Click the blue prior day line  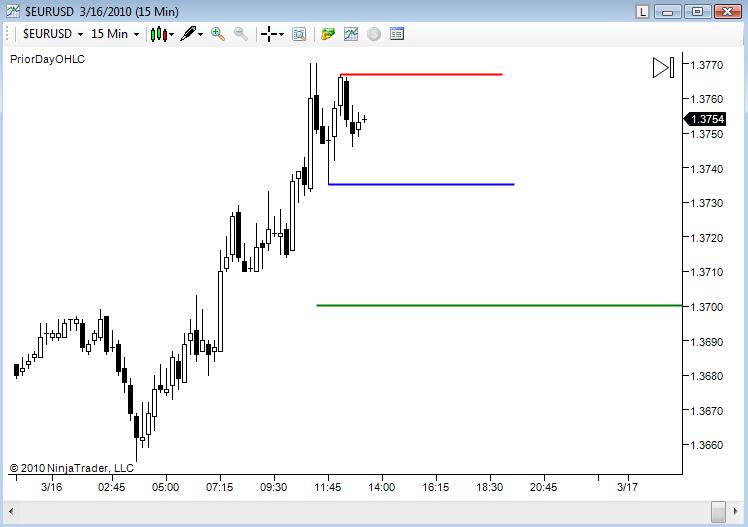tap(421, 184)
